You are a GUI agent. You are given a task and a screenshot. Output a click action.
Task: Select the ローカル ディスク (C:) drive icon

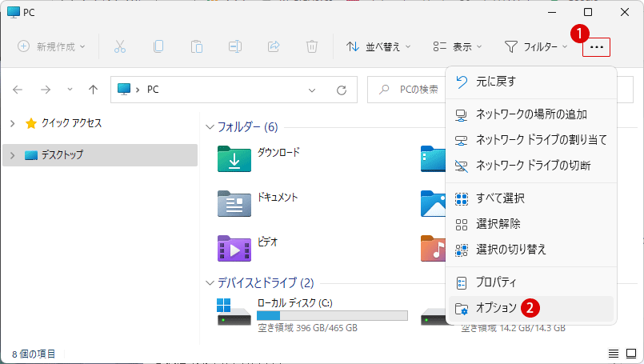[234, 312]
